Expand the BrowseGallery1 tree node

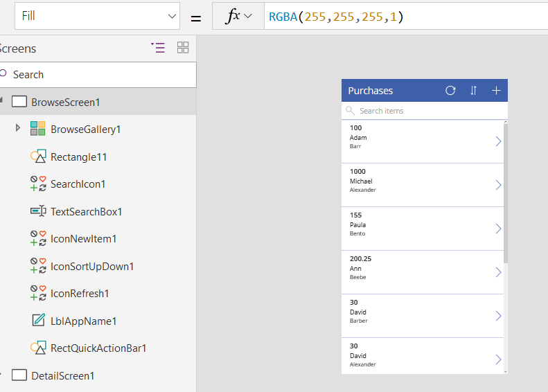pos(18,129)
